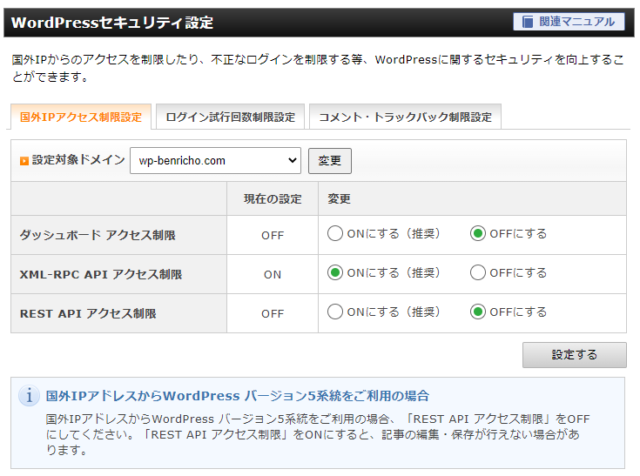Open the 関連マニュアル link

(x=569, y=22)
